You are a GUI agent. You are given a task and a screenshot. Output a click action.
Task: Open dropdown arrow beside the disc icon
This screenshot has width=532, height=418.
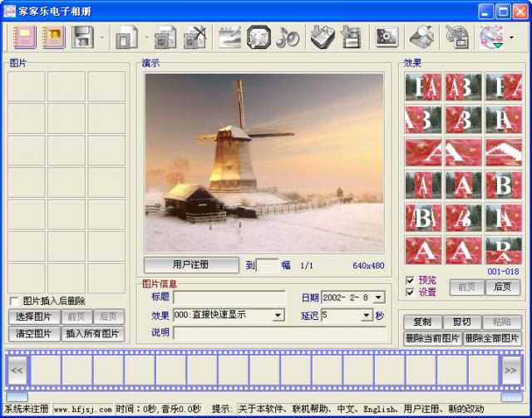511,37
